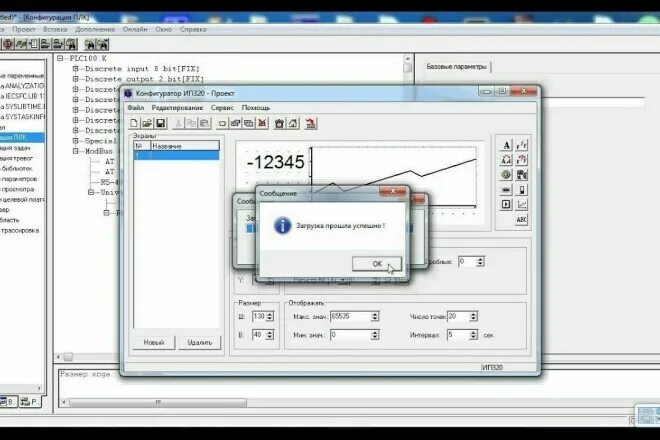Collapse the PLC100.K tree node
The height and width of the screenshot is (440, 660).
point(60,58)
